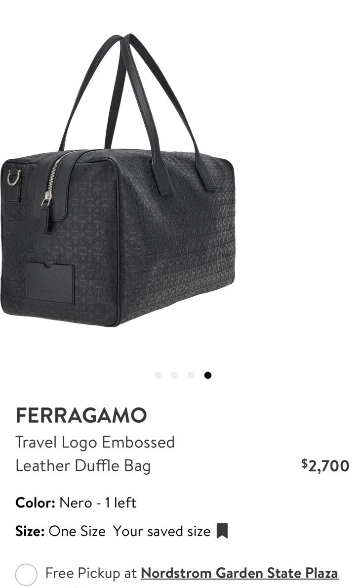Click the $2,700 price text
Viewport: 364px width, 588px height.
coord(325,466)
